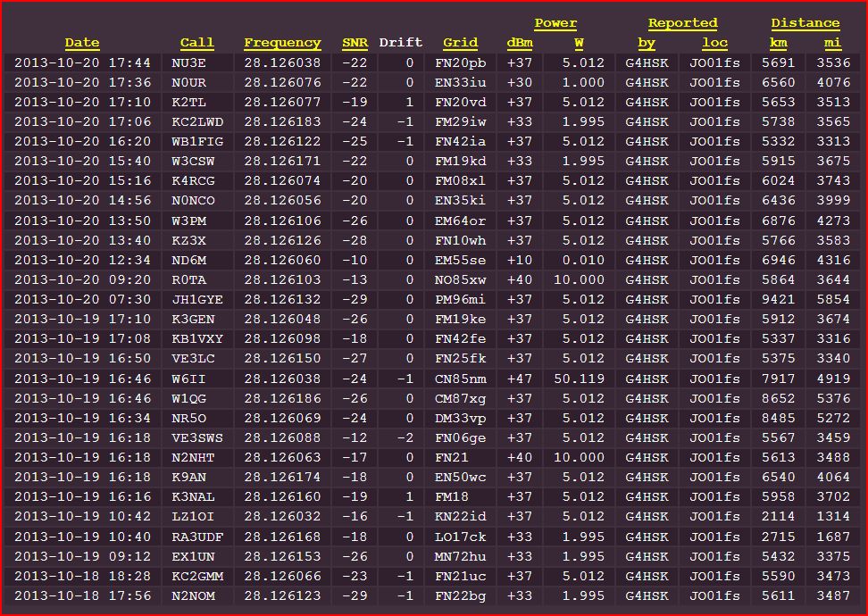This screenshot has width=868, height=616.
Task: Select the N2NOM callsign in last row
Action: click(193, 595)
